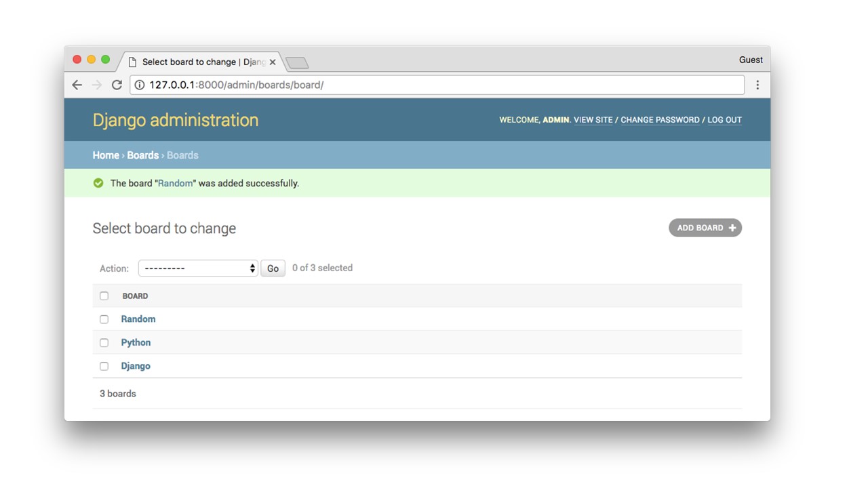Open the Change Password link
This screenshot has height=488, width=868.
(660, 120)
